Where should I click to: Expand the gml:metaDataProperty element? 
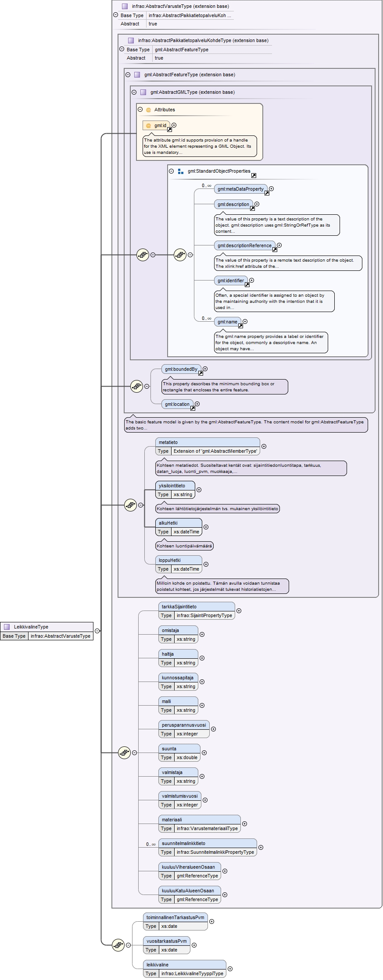coord(272,189)
